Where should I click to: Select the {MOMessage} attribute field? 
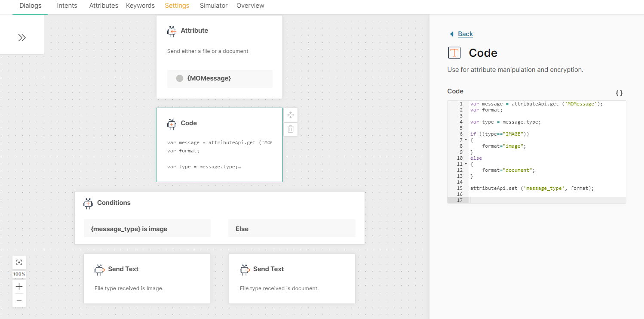coord(220,78)
